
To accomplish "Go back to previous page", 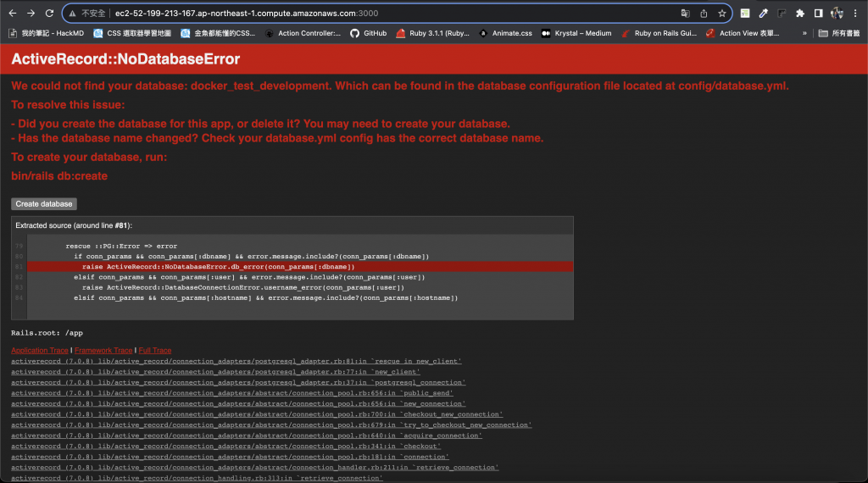I will tap(13, 14).
